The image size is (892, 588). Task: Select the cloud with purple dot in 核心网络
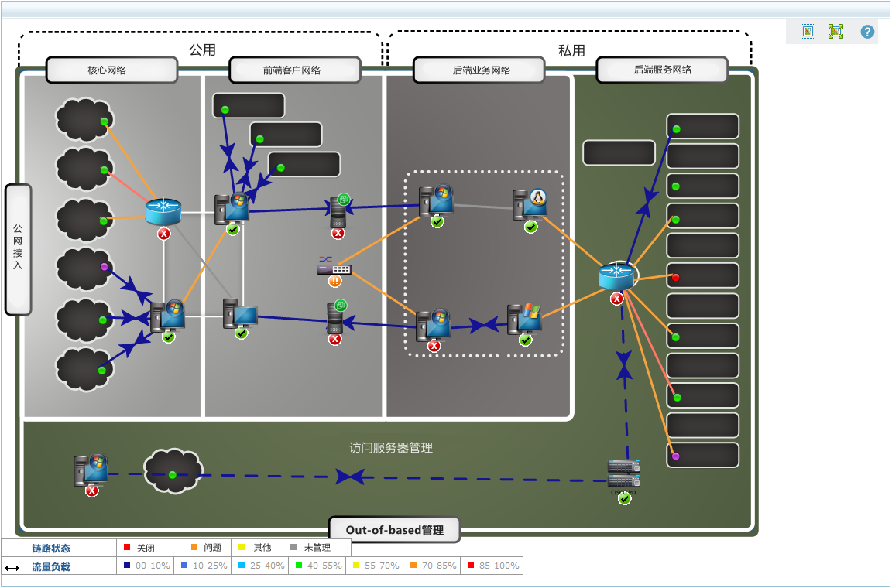click(x=84, y=269)
